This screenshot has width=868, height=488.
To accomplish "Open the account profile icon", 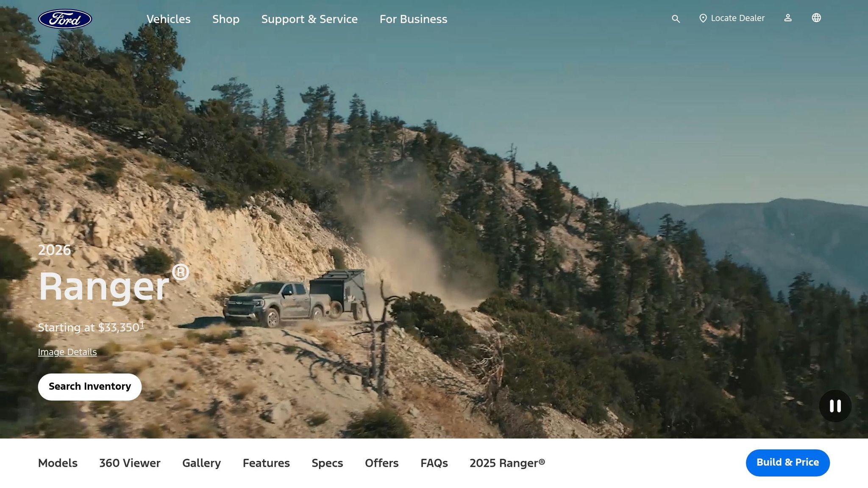I will tap(788, 18).
